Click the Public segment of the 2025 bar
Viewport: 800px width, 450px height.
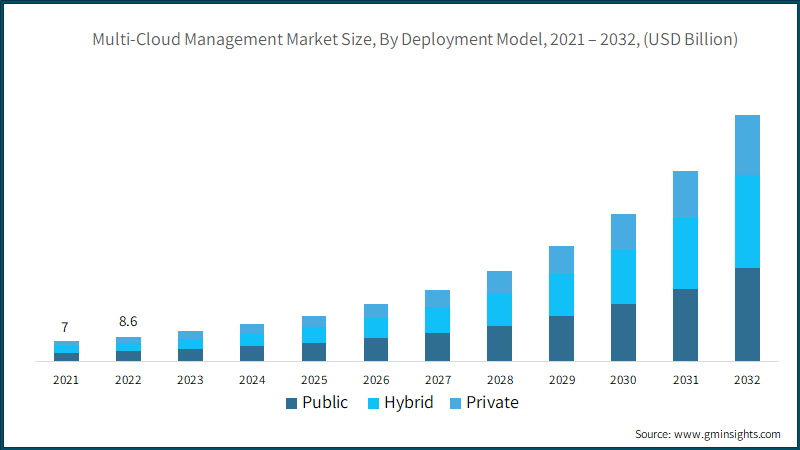(x=314, y=352)
